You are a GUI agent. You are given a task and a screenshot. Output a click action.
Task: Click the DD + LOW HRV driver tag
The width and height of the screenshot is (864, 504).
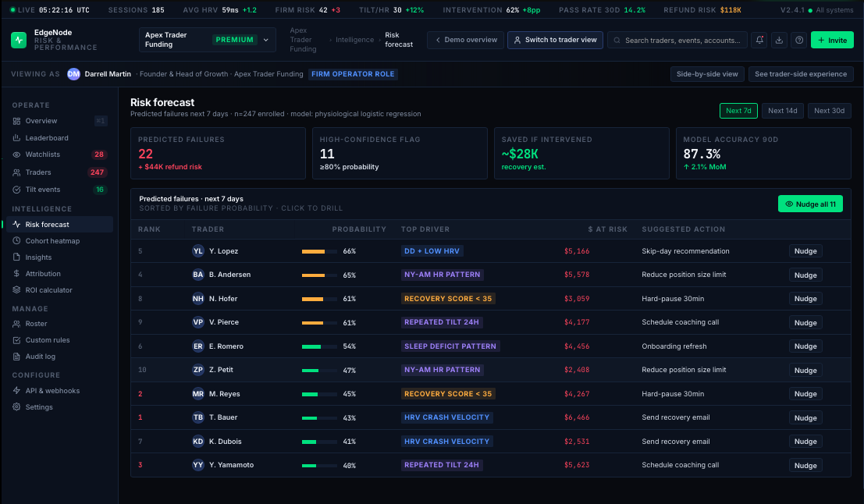coord(432,251)
